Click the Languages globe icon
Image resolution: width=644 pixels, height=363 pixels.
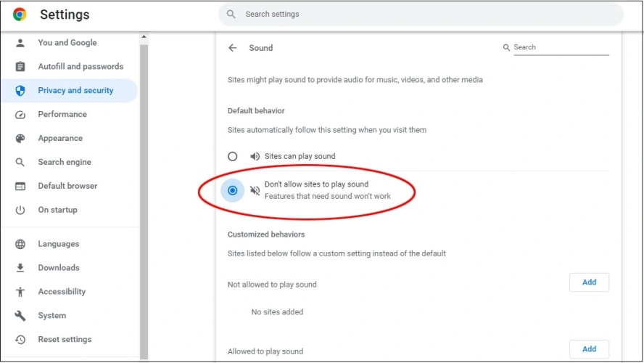(20, 245)
